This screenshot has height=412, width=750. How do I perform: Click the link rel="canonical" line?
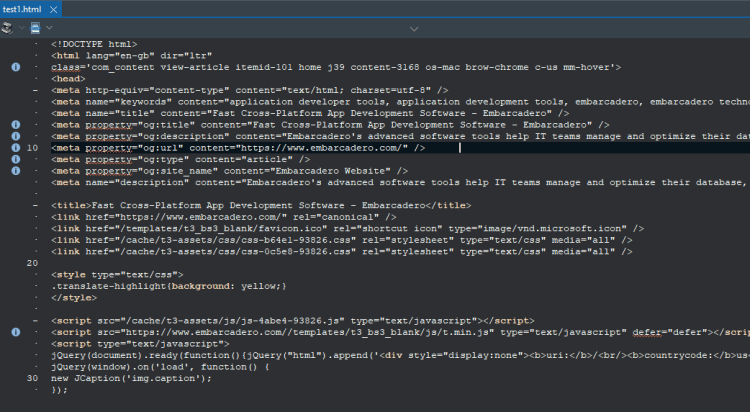[x=223, y=217]
